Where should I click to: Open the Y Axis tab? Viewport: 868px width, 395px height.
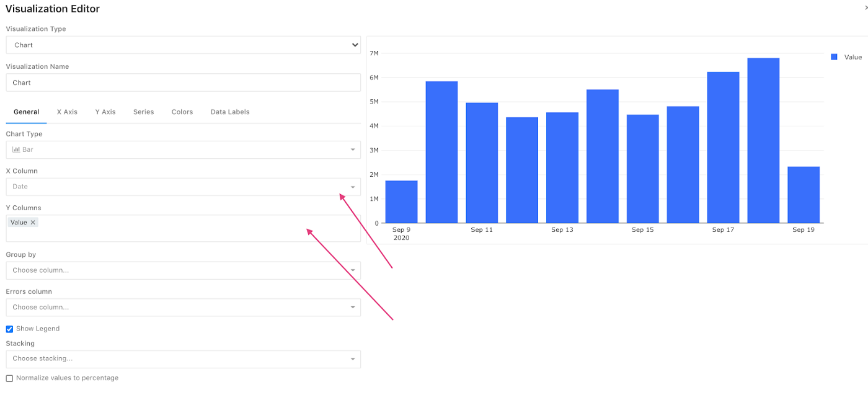(105, 112)
